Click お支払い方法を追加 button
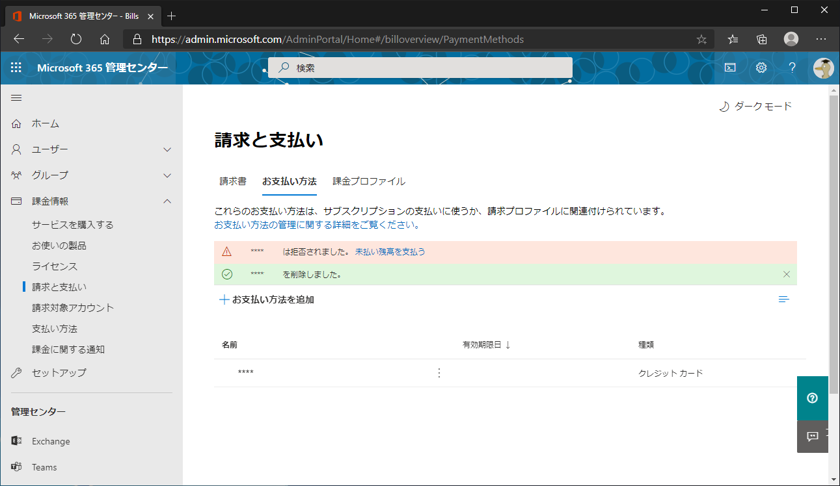 (x=267, y=300)
